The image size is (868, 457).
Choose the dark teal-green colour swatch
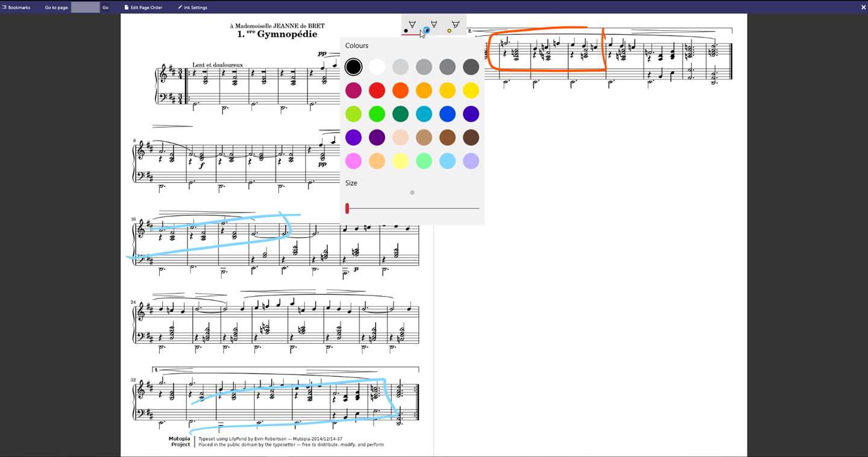(x=401, y=114)
